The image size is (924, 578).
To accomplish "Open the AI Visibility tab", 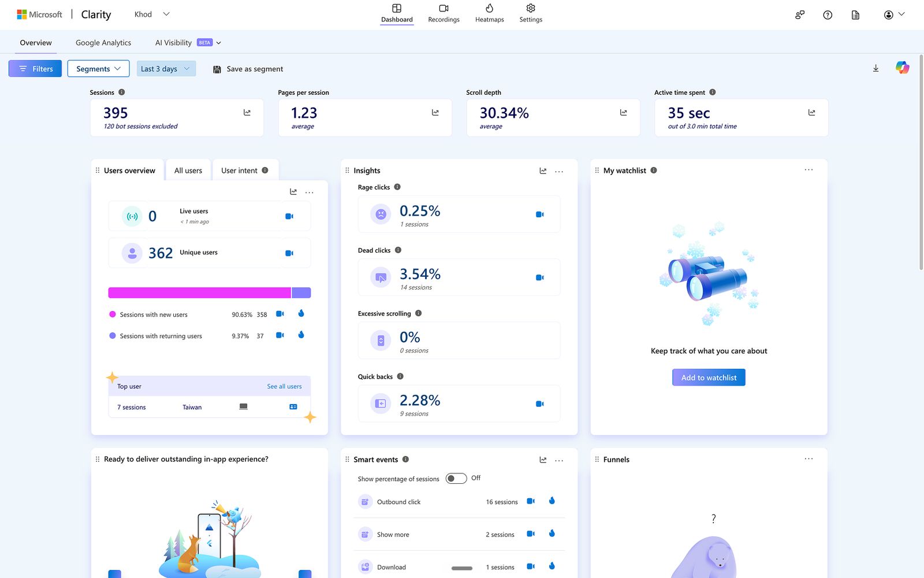I will coord(173,43).
